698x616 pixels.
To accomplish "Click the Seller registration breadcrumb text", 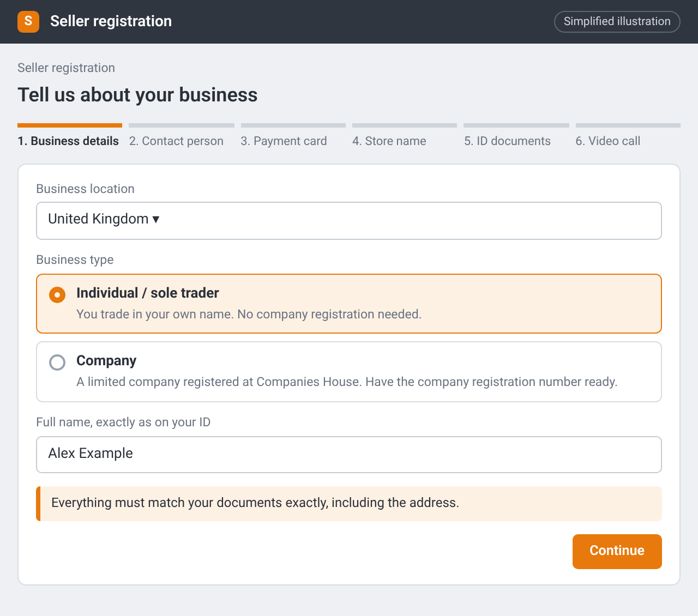I will click(66, 68).
